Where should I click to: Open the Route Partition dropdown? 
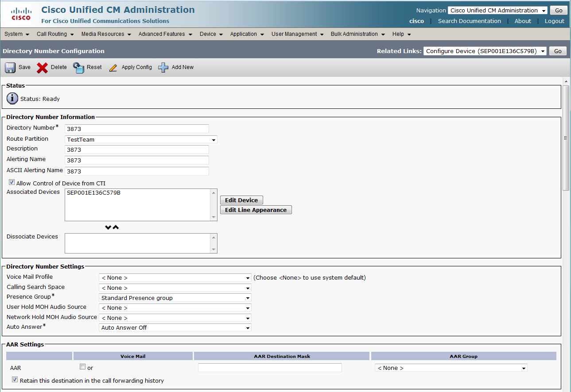pos(141,140)
